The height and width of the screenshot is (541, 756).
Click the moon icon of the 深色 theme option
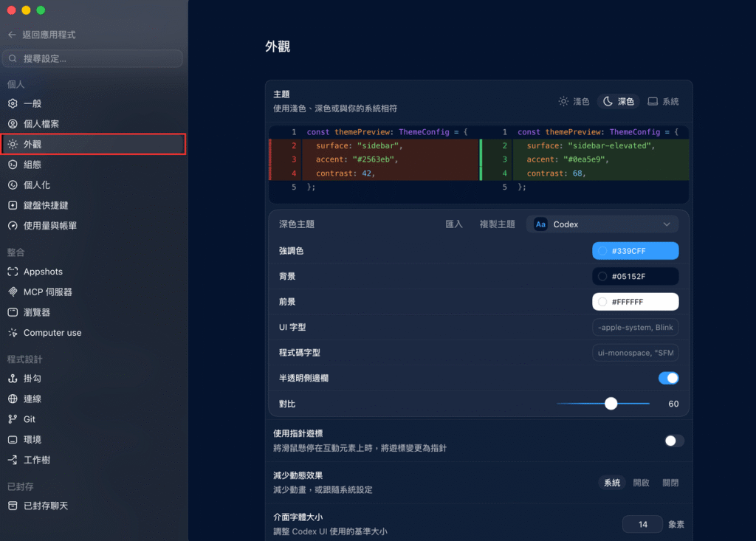click(608, 101)
